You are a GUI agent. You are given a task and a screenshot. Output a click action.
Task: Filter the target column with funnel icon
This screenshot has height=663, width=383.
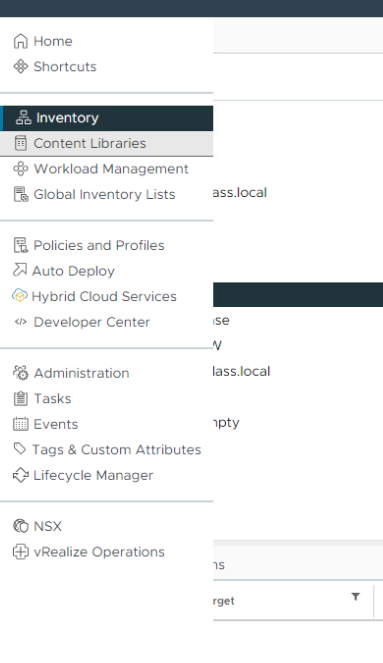[356, 597]
